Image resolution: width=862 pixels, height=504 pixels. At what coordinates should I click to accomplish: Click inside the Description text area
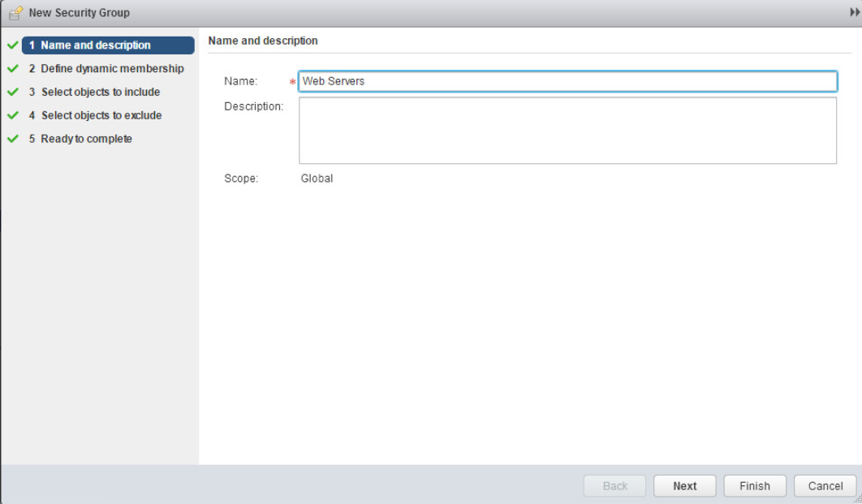click(x=567, y=131)
